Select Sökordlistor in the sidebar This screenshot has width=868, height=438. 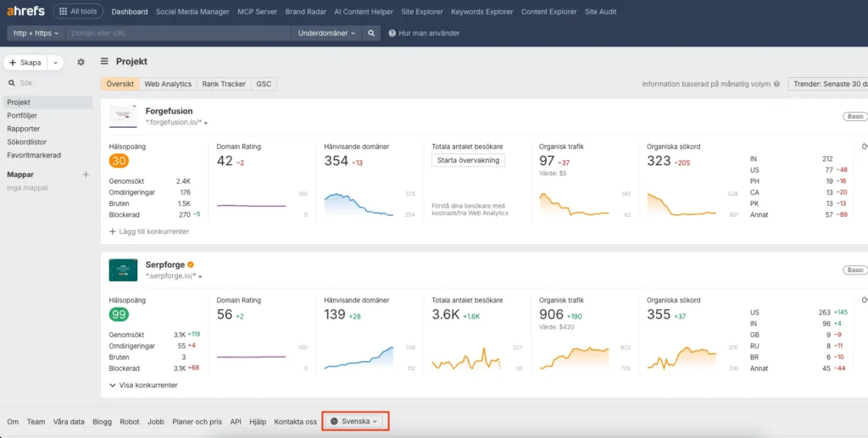(26, 142)
